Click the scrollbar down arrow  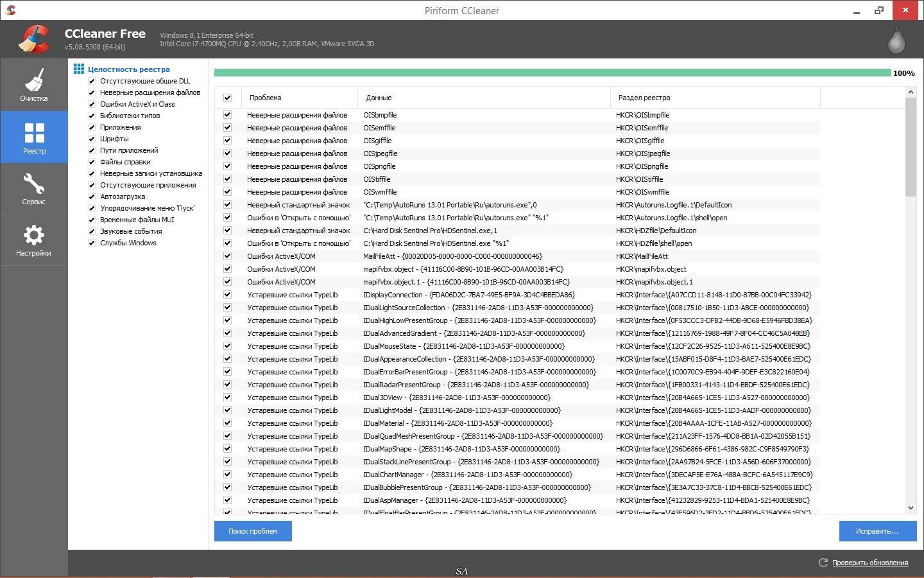[x=911, y=508]
